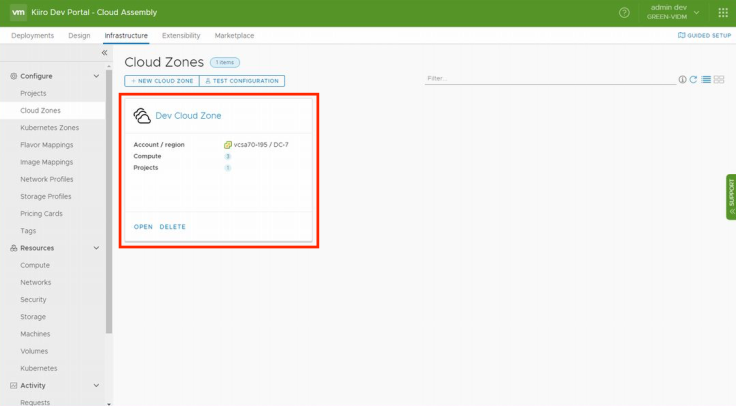Click the cloud icon on Dev Cloud Zone card
This screenshot has width=736, height=406.
pyautogui.click(x=142, y=115)
